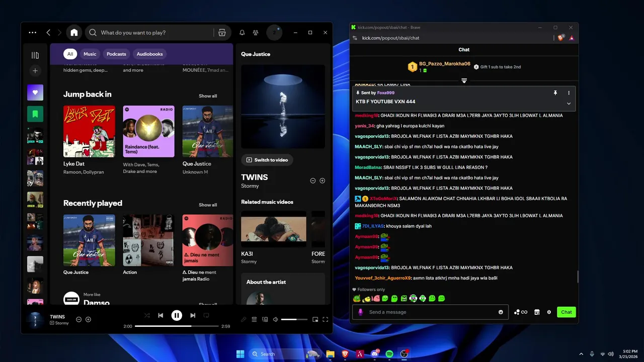Open Brave Shields icon in address bar
644x362 pixels.
[x=561, y=38]
